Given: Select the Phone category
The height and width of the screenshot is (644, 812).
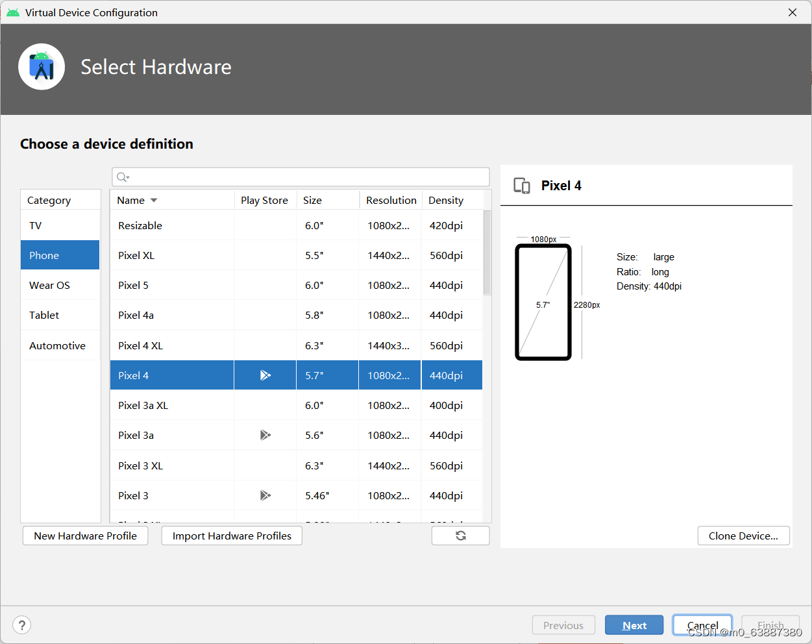Looking at the screenshot, I should point(60,255).
